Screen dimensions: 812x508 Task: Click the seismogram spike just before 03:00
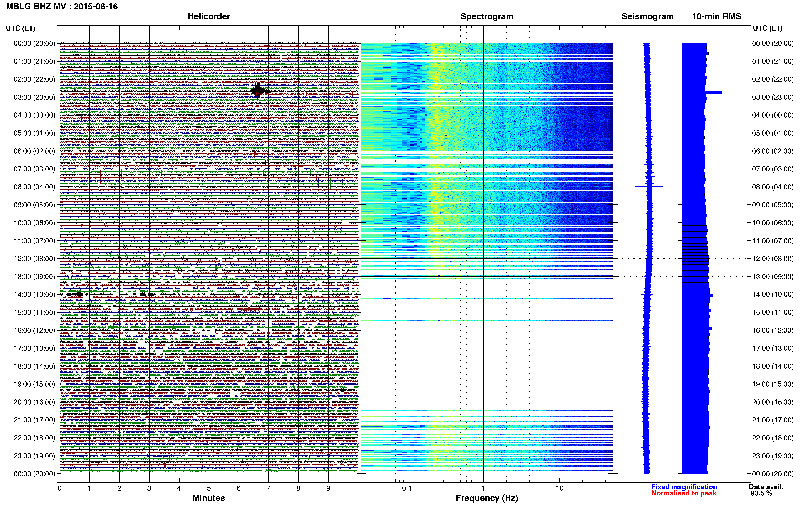coord(647,93)
